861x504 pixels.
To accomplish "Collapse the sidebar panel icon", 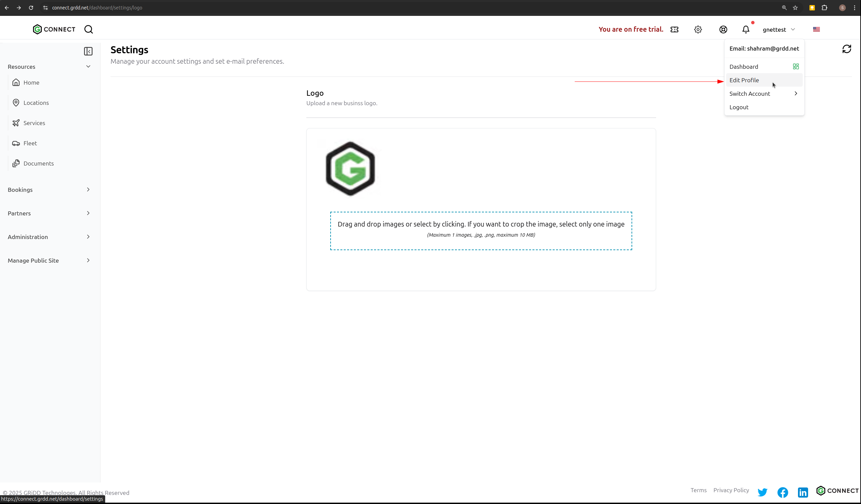I will (x=88, y=51).
